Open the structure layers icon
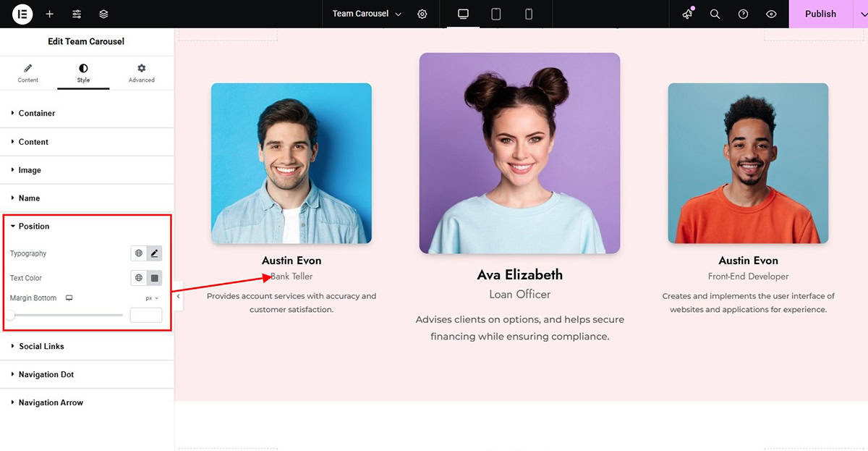 tap(103, 14)
